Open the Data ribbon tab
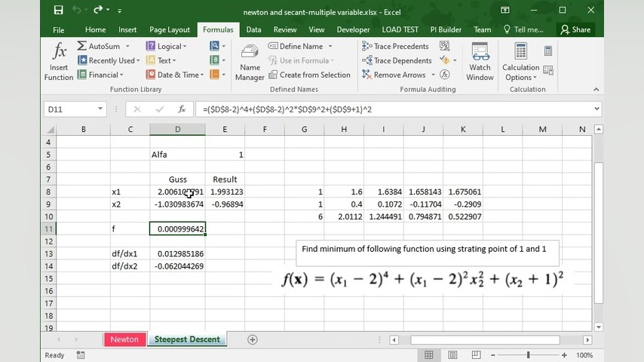This screenshot has width=644, height=362. (x=253, y=29)
